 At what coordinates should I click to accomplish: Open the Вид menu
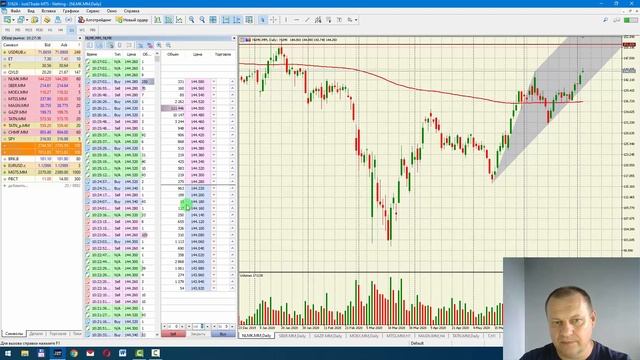(31, 11)
